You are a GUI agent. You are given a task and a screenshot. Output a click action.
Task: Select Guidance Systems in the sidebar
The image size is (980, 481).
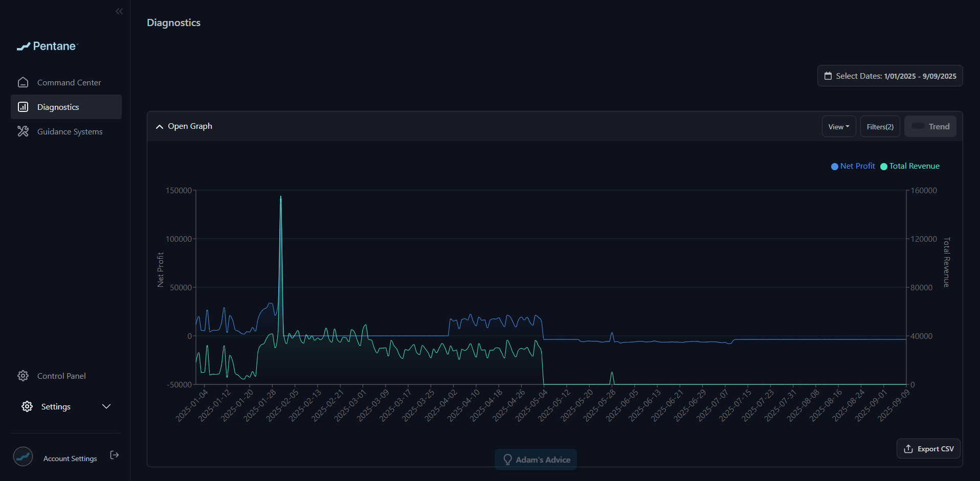tap(70, 131)
